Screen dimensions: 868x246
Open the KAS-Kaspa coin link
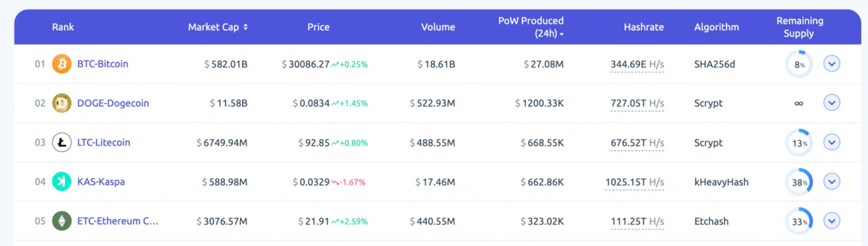click(101, 182)
